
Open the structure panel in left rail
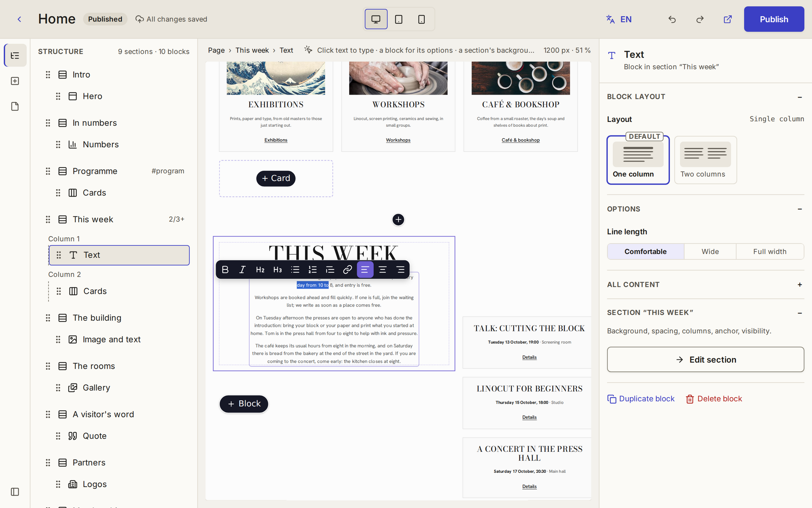tap(15, 55)
